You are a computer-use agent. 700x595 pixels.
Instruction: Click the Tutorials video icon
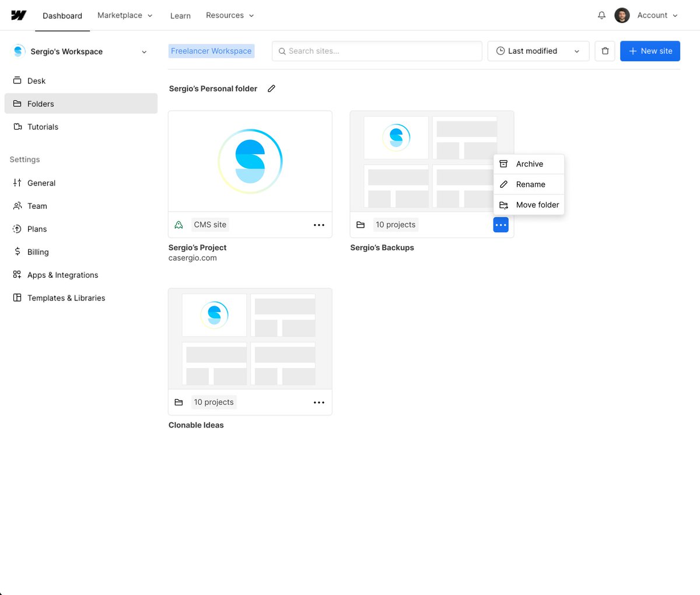click(17, 127)
